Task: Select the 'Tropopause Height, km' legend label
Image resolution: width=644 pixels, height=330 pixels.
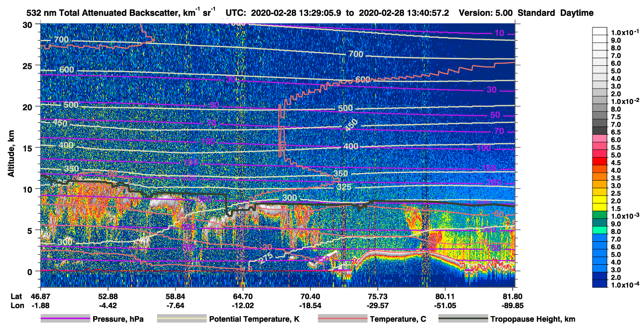Action: pos(533,320)
